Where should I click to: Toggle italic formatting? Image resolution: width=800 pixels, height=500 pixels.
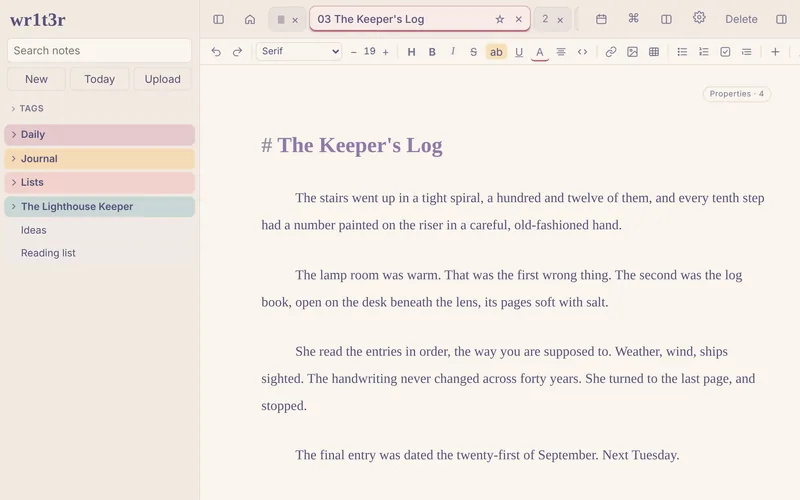pos(453,52)
